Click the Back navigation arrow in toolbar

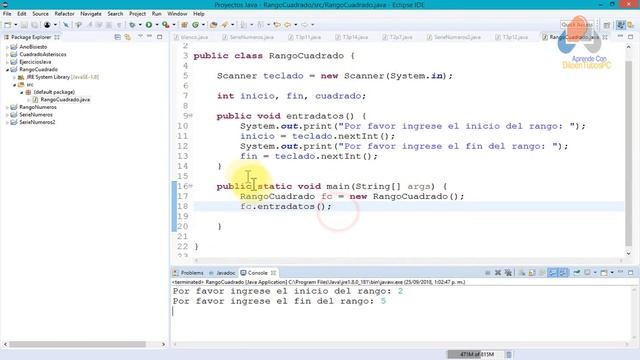point(287,25)
